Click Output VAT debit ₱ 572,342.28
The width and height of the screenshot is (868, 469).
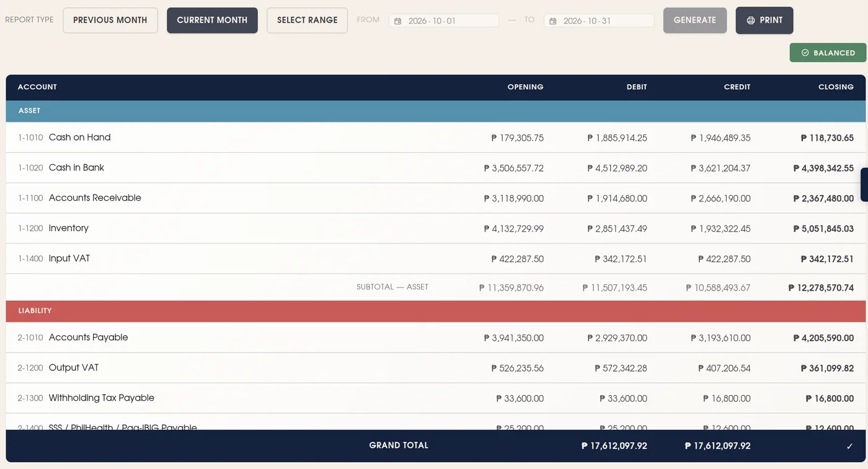coord(621,369)
